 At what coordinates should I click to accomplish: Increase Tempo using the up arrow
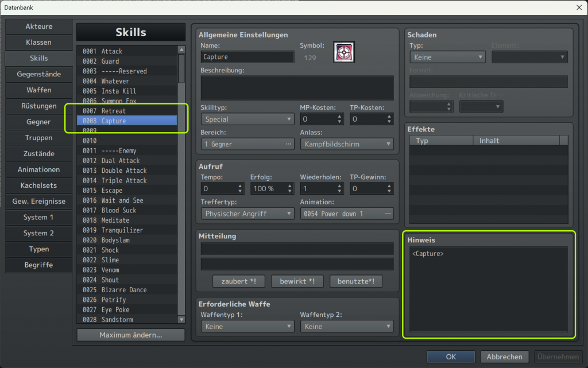240,186
